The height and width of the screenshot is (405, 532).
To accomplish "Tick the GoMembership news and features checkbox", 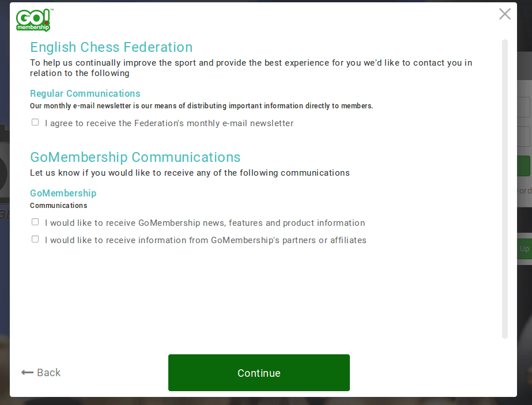I will tap(35, 222).
